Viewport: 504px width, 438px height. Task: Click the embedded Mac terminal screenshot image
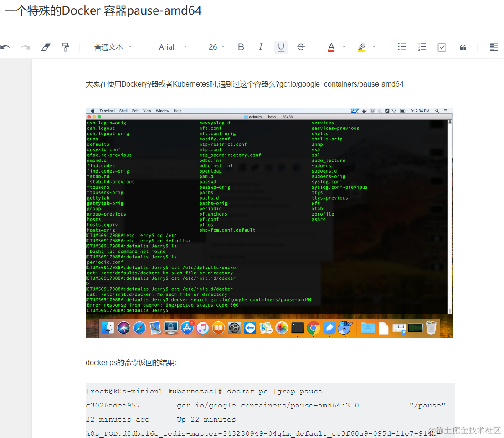click(x=269, y=223)
